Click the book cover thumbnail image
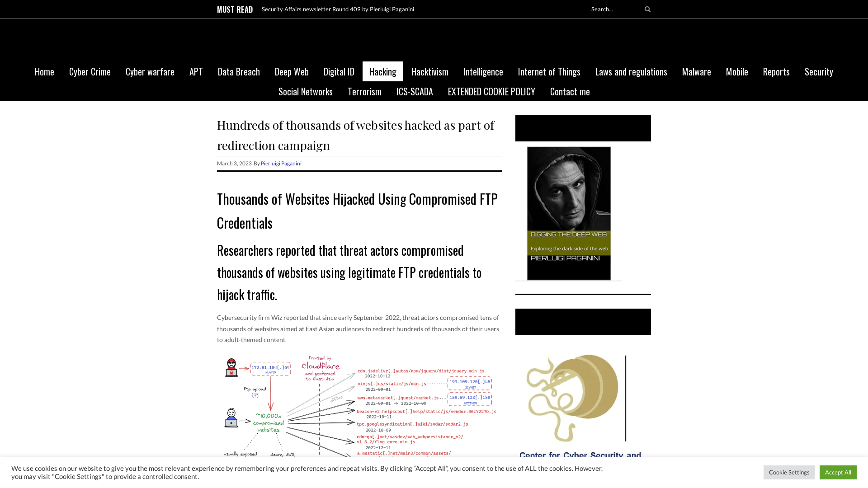868x488 pixels. click(x=569, y=213)
